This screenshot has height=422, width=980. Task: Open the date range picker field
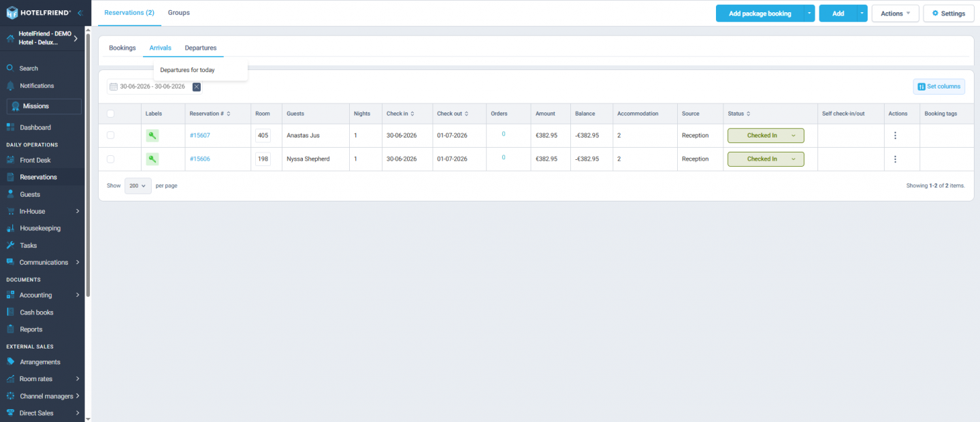point(148,86)
